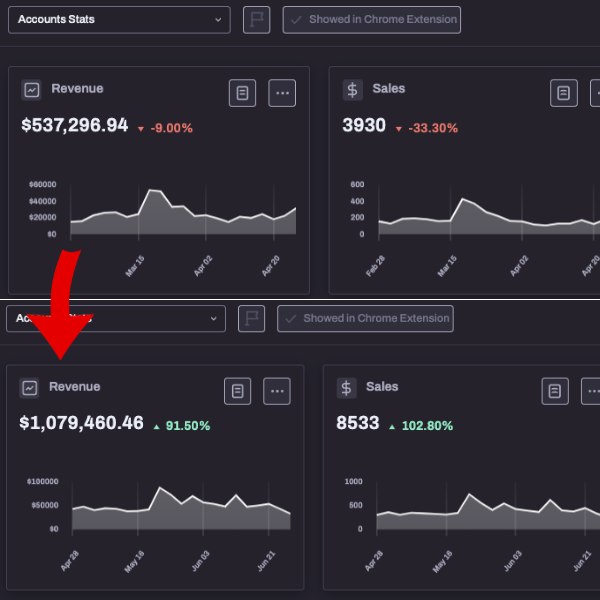Image resolution: width=600 pixels, height=600 pixels.
Task: Click the dollar icon on the 3930 Sales card
Action: pos(352,90)
